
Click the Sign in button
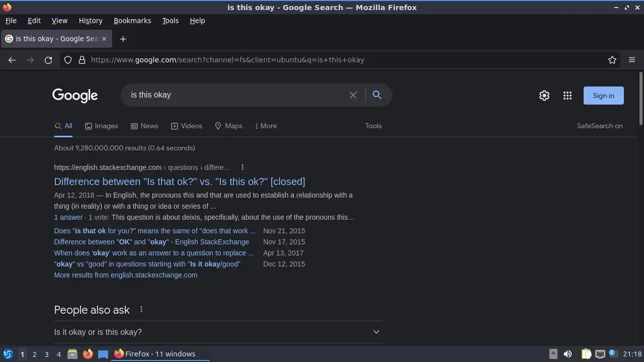[x=603, y=96]
